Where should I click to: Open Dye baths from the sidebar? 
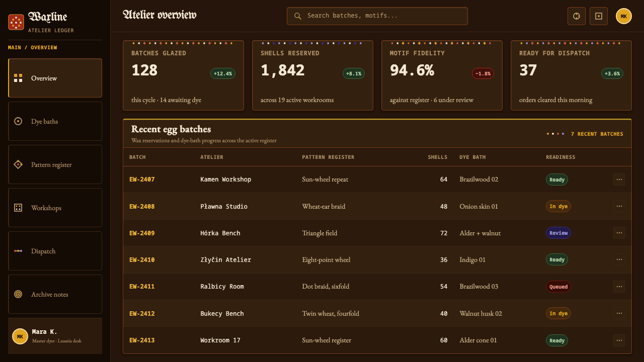click(55, 121)
